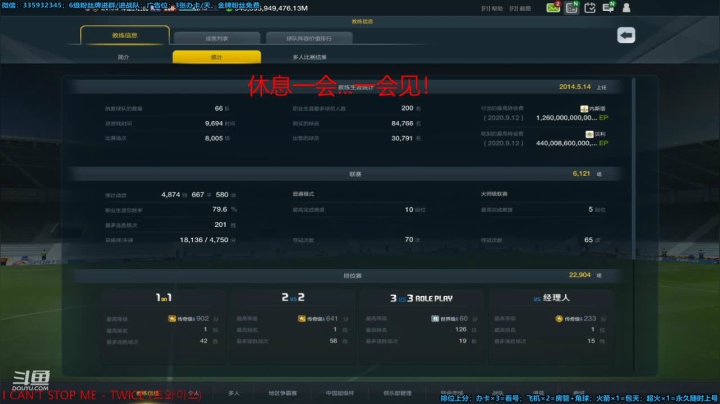720x404 pixels.
Task: Open the 球队阵容价值排行 tab
Action: (309, 38)
